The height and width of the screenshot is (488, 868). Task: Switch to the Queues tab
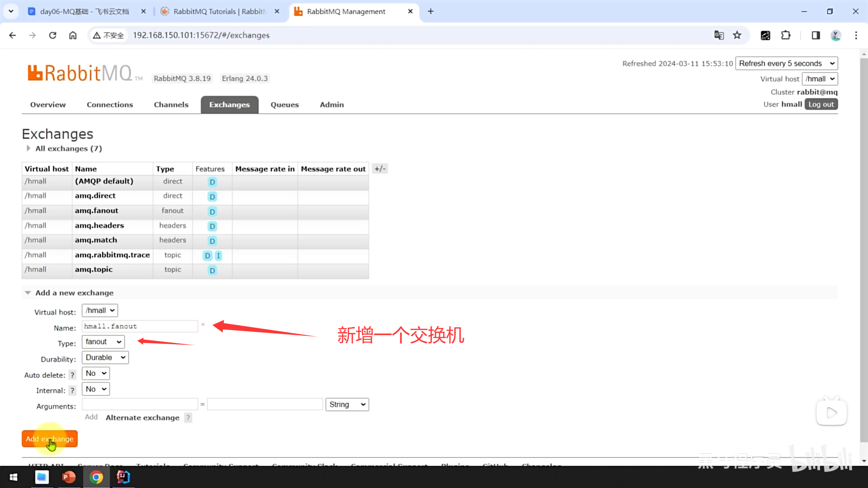point(284,105)
